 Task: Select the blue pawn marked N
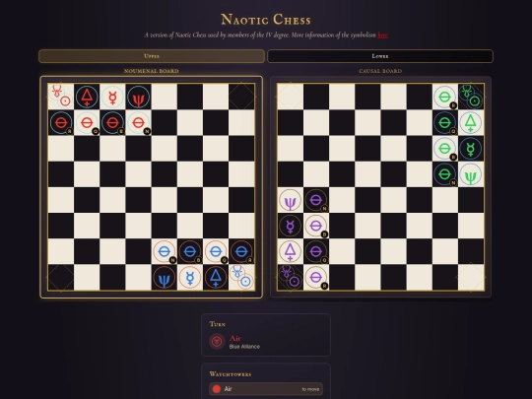pyautogui.click(x=165, y=251)
